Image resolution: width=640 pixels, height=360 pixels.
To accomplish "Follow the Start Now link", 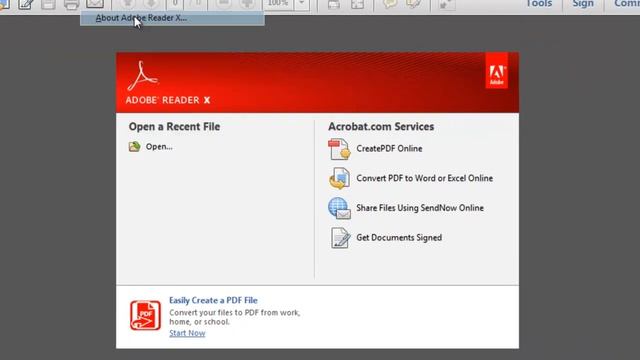I will pyautogui.click(x=187, y=333).
